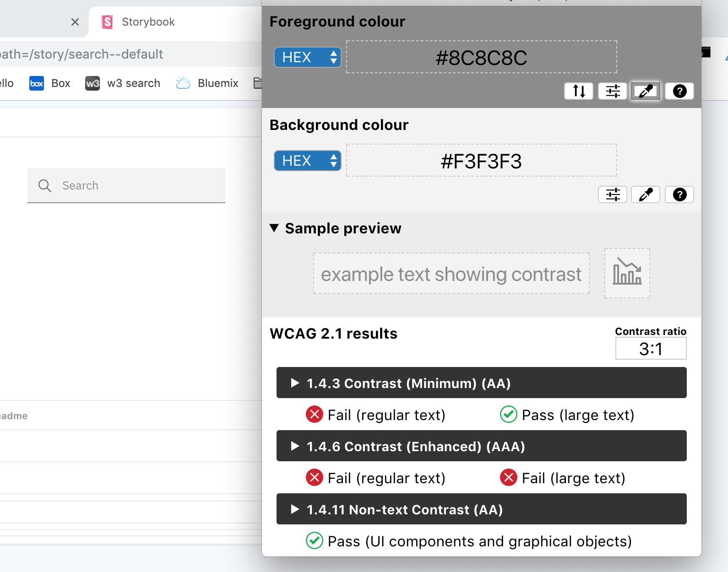Click the bookmarks folder icon after Bluemix
Screen dimensions: 728x572
[258, 83]
